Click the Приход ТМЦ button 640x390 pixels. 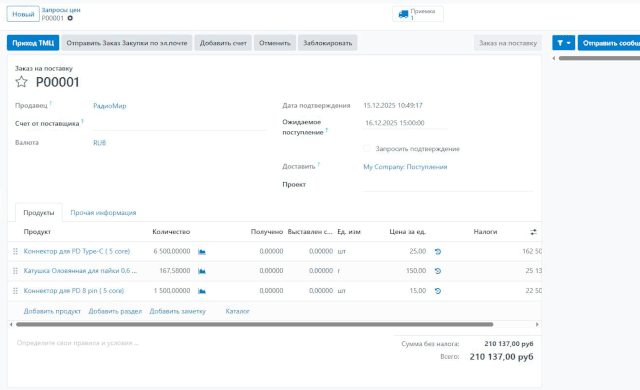33,43
